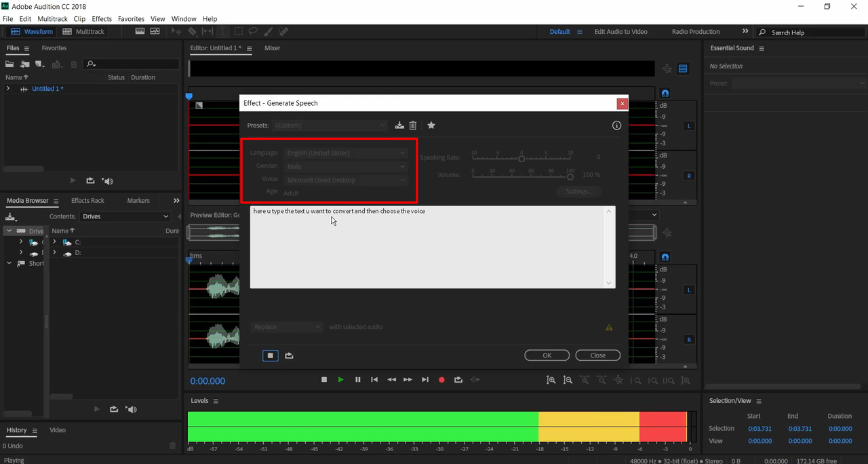Image resolution: width=868 pixels, height=464 pixels.
Task: Open Voice dropdown Microsoft David Desktop
Action: [346, 180]
